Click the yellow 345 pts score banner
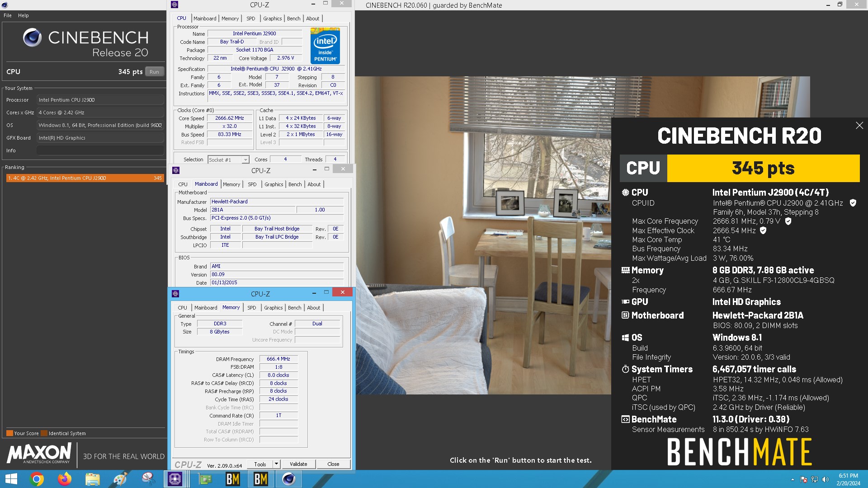The height and width of the screenshot is (488, 868). (x=763, y=168)
